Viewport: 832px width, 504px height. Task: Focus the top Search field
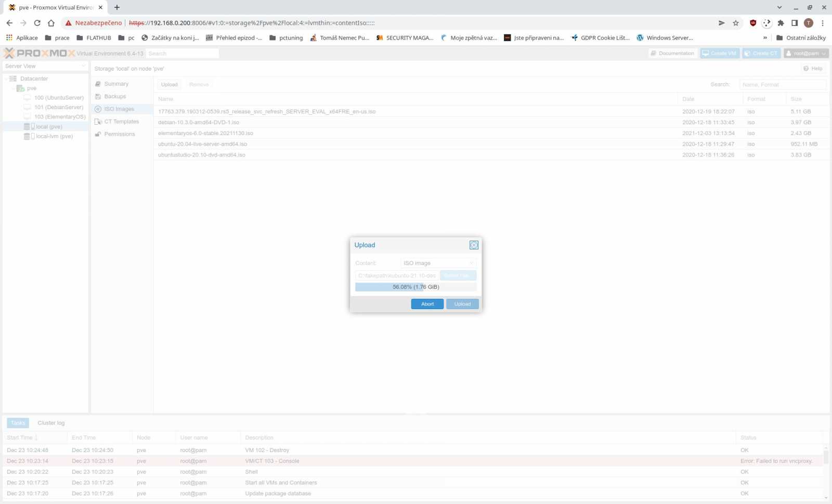pos(182,54)
